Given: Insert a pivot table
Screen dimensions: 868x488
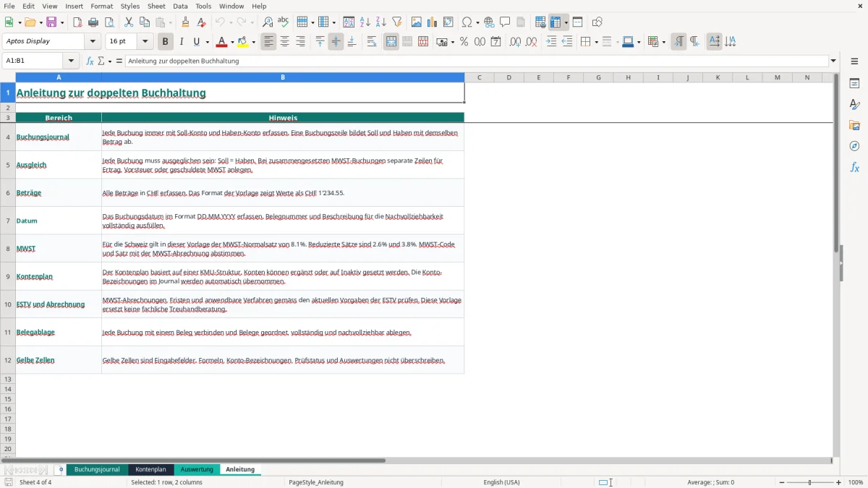Looking at the screenshot, I should [x=448, y=22].
